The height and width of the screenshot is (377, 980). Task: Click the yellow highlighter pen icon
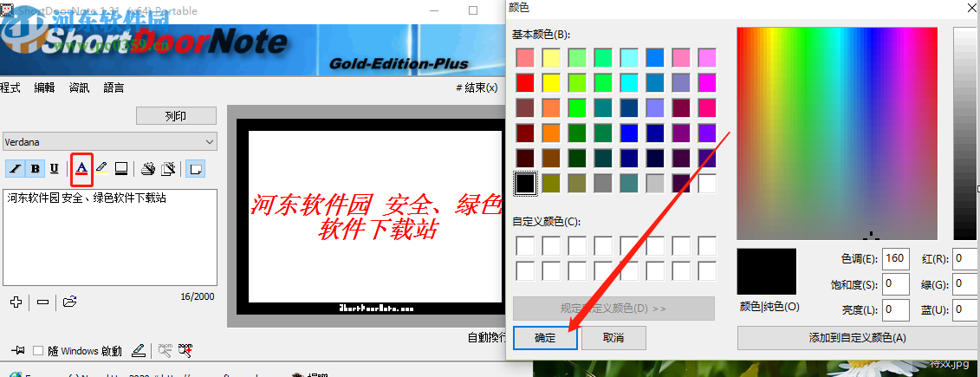tap(102, 168)
